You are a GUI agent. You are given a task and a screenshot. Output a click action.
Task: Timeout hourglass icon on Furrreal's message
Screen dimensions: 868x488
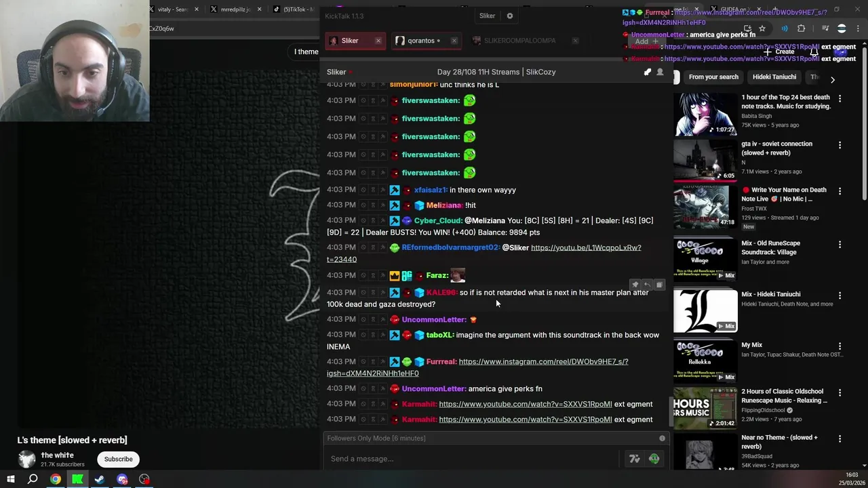(373, 362)
